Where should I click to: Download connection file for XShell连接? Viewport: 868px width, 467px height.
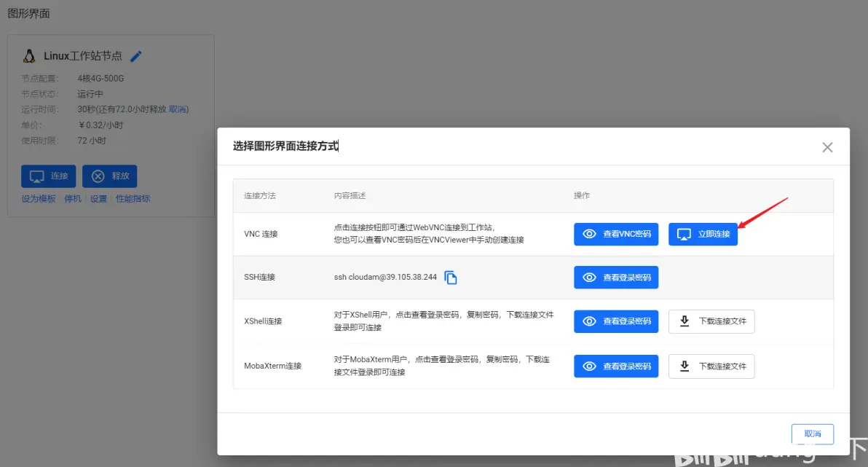[711, 321]
